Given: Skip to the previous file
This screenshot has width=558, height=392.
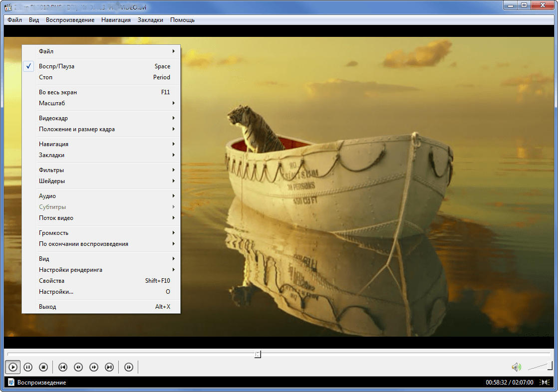Looking at the screenshot, I should click(62, 367).
